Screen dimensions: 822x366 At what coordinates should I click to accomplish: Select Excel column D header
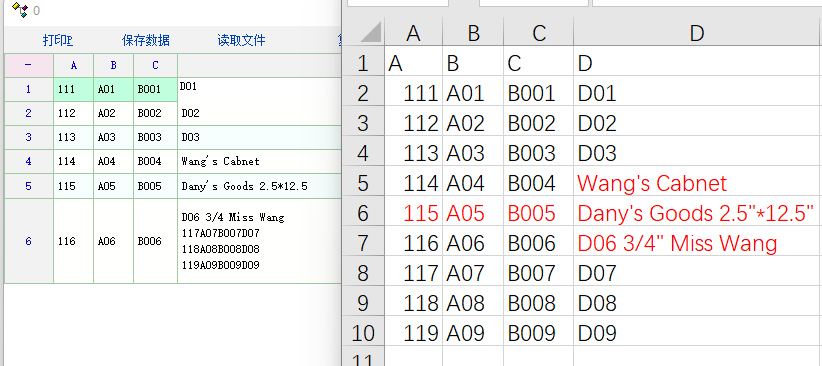[x=697, y=33]
